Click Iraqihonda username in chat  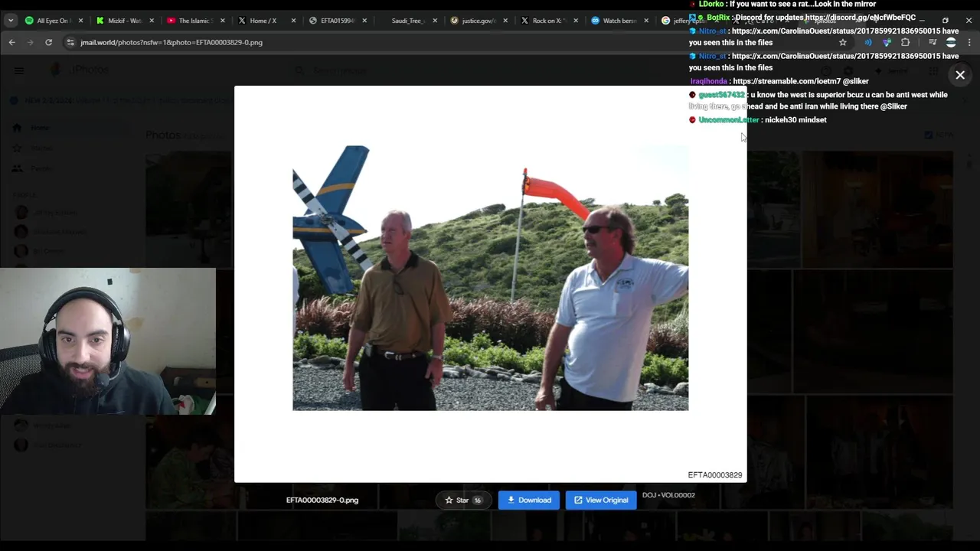pos(708,81)
